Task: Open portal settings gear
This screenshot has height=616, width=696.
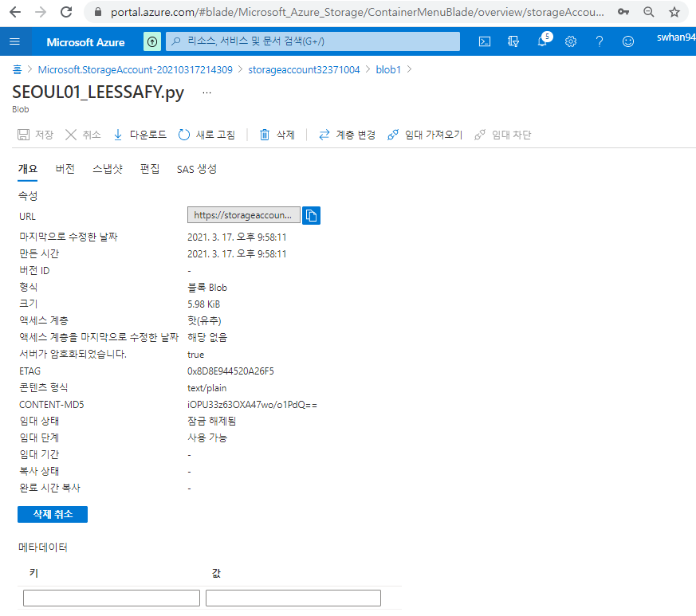Action: [x=570, y=41]
